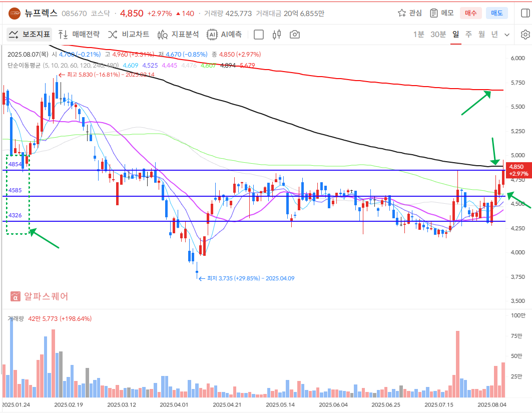Switch to 년 yearly timeframe

494,34
